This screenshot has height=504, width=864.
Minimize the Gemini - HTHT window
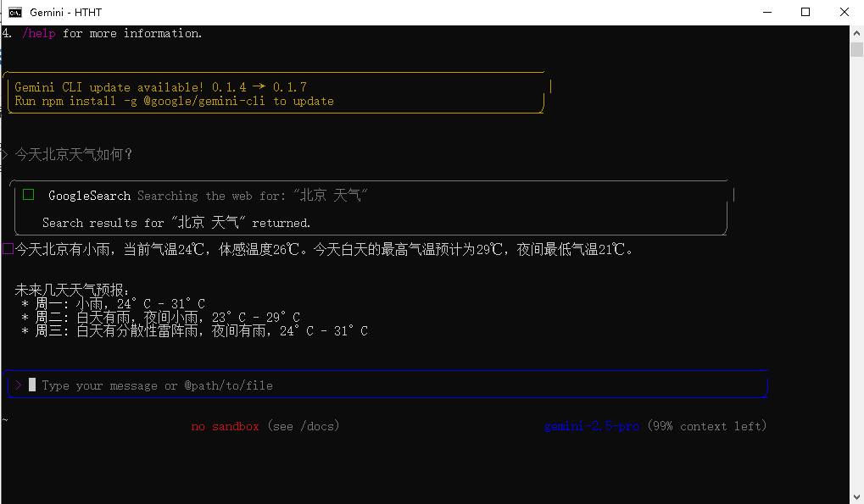[767, 12]
